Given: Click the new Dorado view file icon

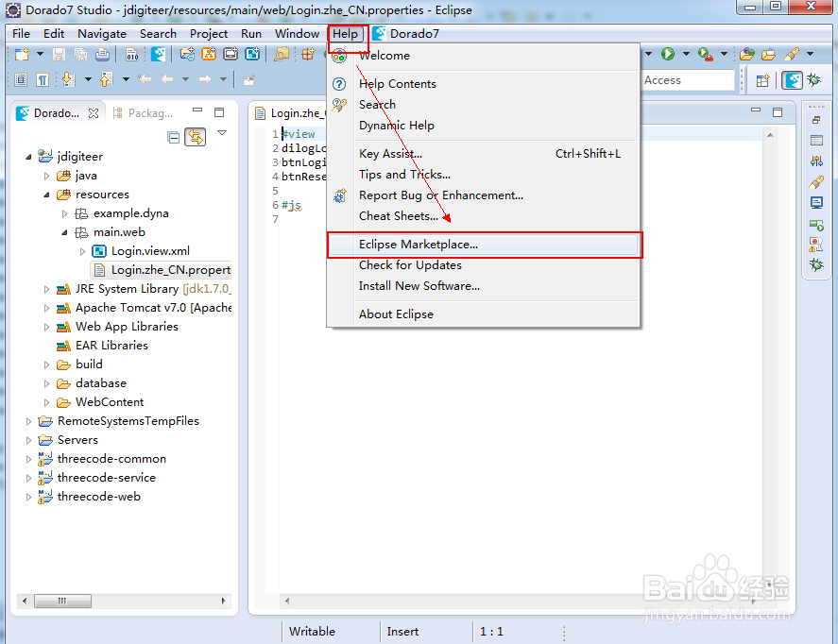Looking at the screenshot, I should click(x=252, y=54).
